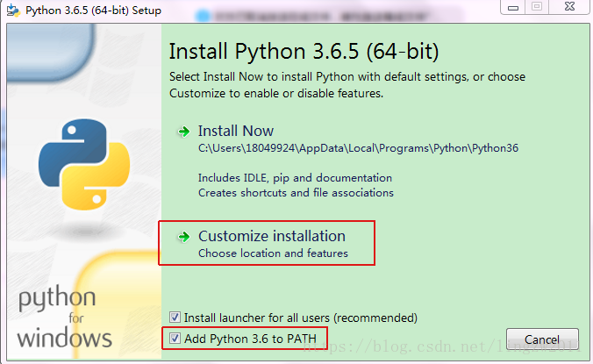Click the default install path text
The width and height of the screenshot is (593, 364).
[358, 148]
